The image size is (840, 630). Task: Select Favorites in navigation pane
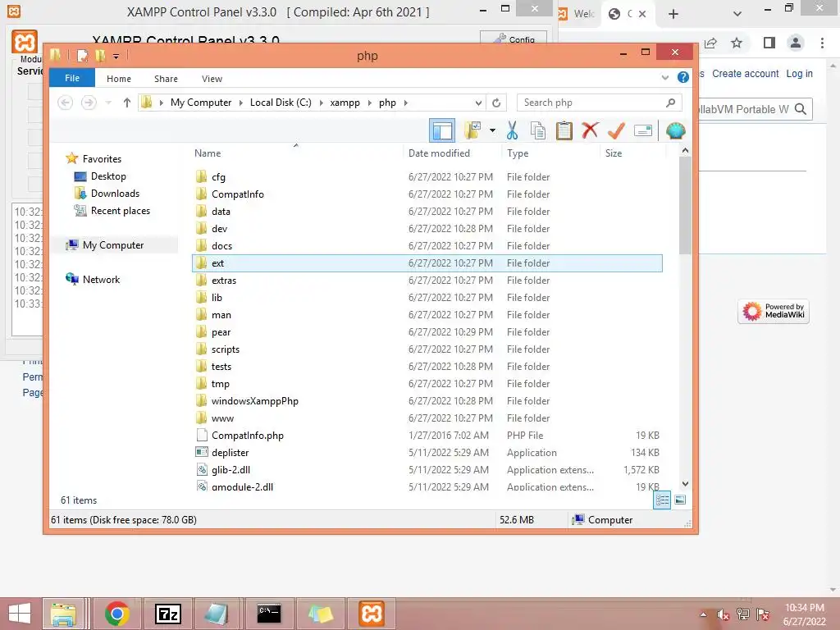tap(102, 158)
